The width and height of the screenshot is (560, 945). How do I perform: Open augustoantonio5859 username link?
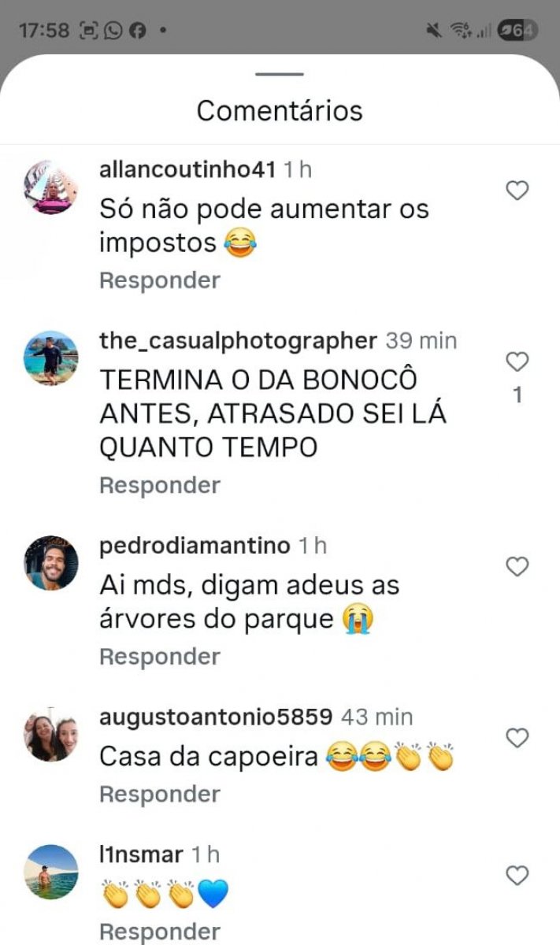pyautogui.click(x=216, y=717)
